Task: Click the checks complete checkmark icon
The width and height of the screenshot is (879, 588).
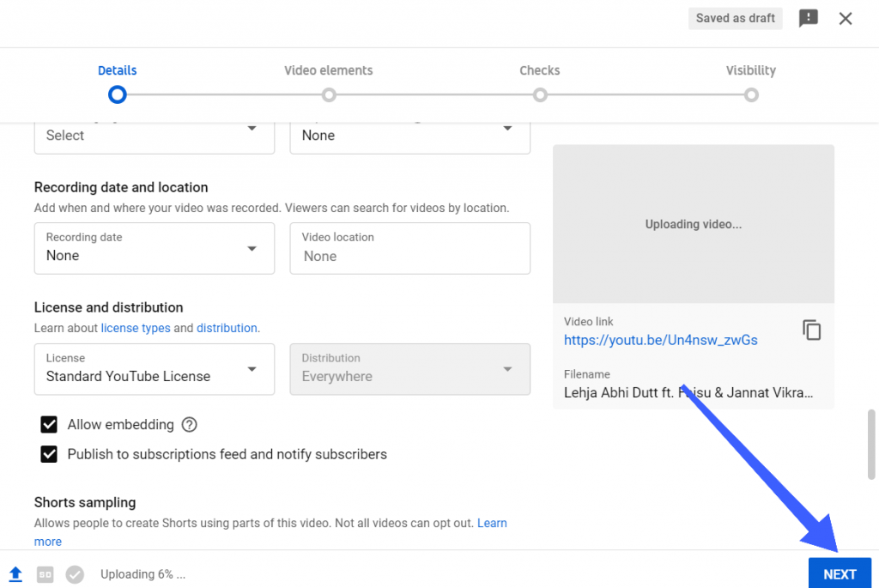Action: tap(75, 574)
